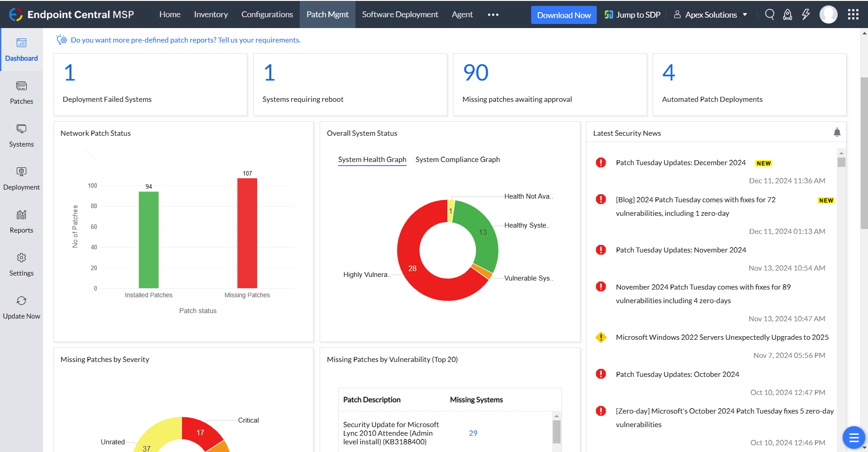This screenshot has width=868, height=452.
Task: Click the Highly Vulnerable red donut segment
Action: click(x=412, y=268)
